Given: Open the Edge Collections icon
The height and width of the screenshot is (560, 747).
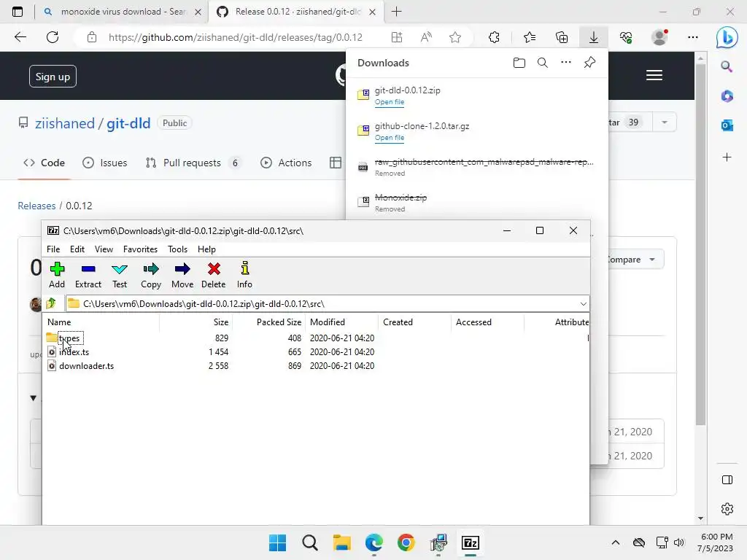Looking at the screenshot, I should pyautogui.click(x=562, y=37).
